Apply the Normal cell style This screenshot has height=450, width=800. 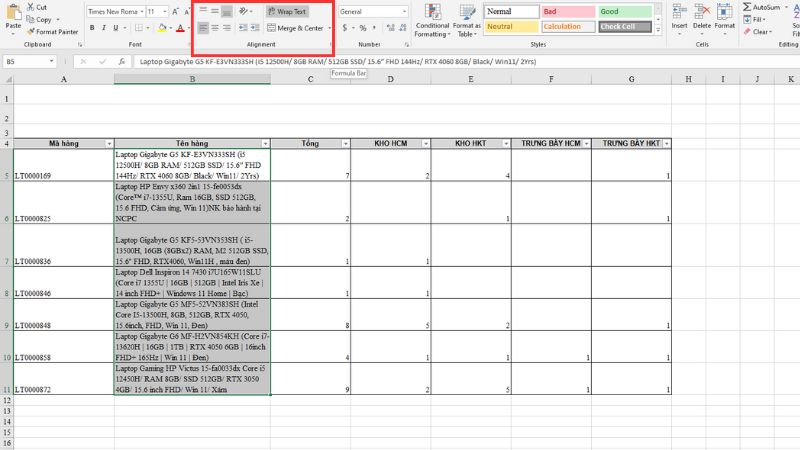(x=511, y=11)
